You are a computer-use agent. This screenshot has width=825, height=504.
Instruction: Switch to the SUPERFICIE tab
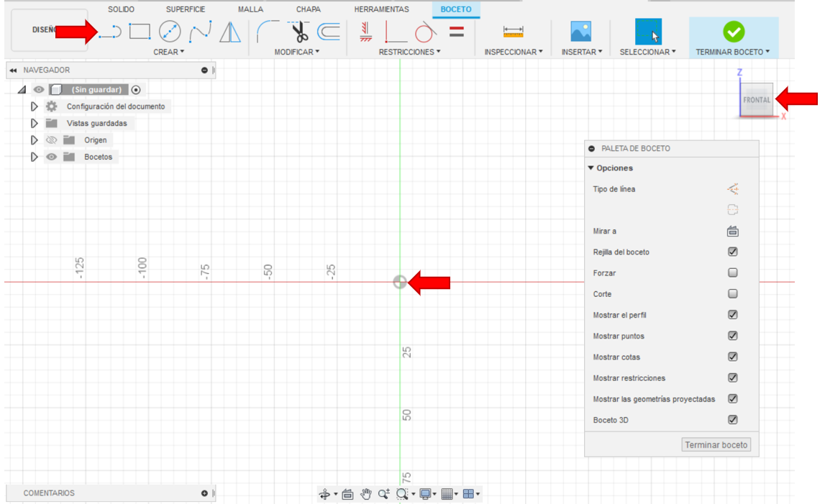[185, 9]
